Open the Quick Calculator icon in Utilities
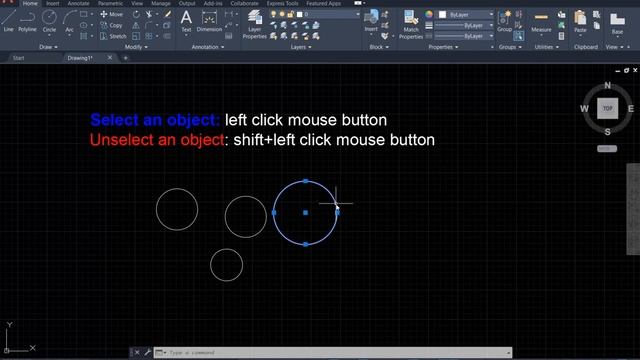640x360 pixels. click(x=562, y=36)
